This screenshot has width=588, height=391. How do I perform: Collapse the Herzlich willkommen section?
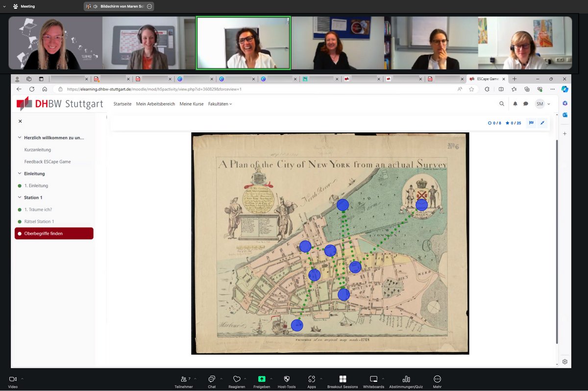[20, 138]
